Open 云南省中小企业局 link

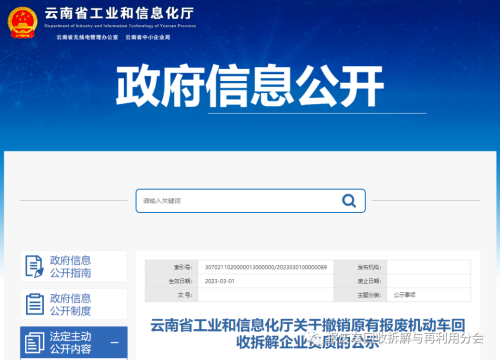tap(148, 37)
